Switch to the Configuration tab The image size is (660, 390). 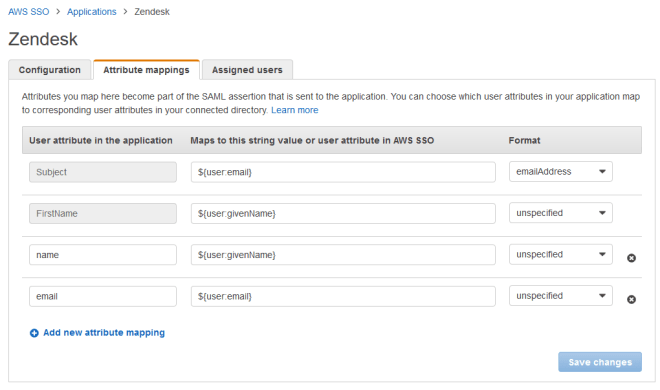click(50, 70)
